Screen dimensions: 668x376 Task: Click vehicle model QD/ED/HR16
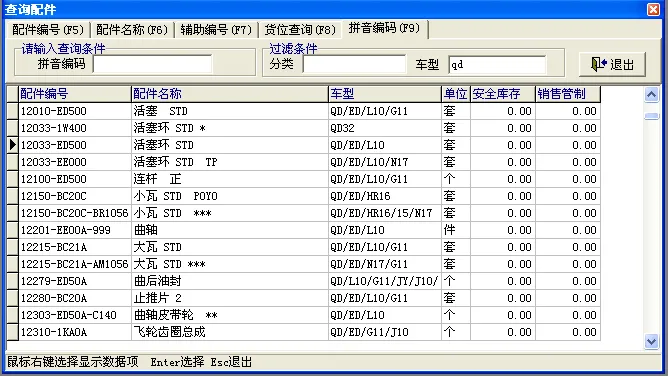[x=360, y=196]
